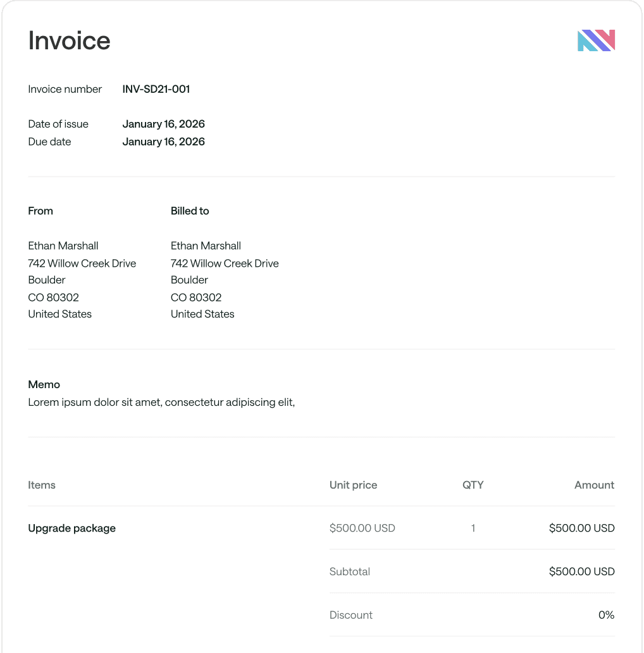The height and width of the screenshot is (653, 644).
Task: Click the Memo heading
Action: [44, 384]
